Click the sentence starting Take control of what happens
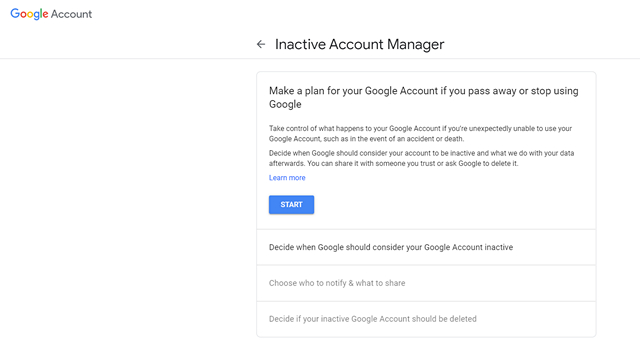Viewport: 640px width, 360px height. 420,133
